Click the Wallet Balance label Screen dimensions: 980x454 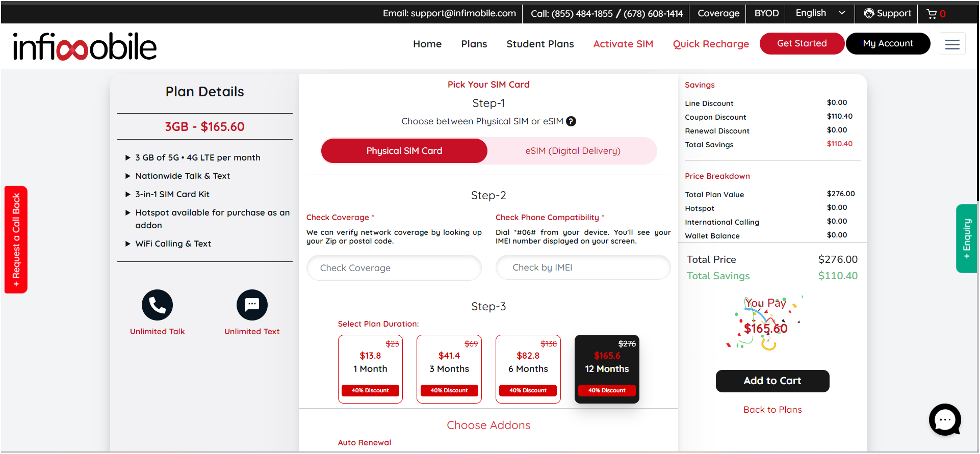pyautogui.click(x=712, y=236)
